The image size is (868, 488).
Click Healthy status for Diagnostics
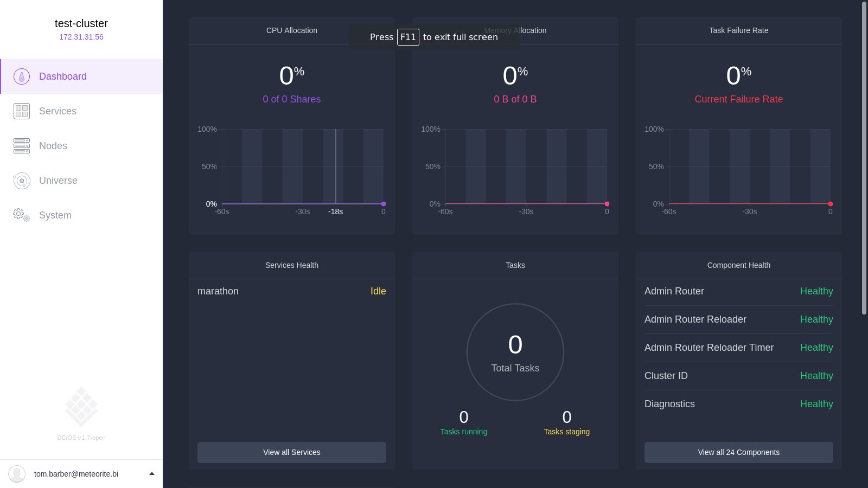[x=816, y=404]
